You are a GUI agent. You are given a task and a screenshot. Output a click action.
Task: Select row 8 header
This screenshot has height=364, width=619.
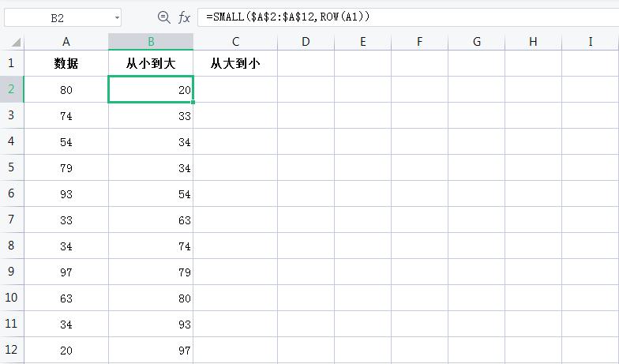(x=11, y=246)
